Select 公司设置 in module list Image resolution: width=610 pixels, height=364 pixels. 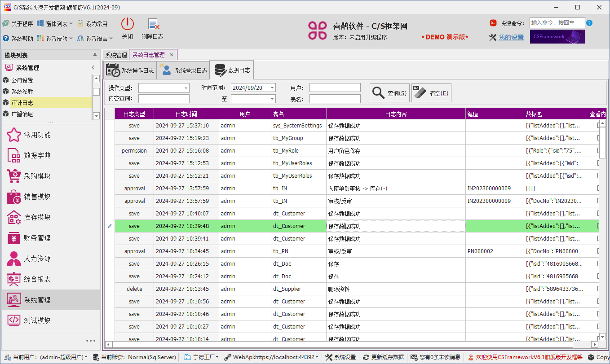pyautogui.click(x=47, y=80)
